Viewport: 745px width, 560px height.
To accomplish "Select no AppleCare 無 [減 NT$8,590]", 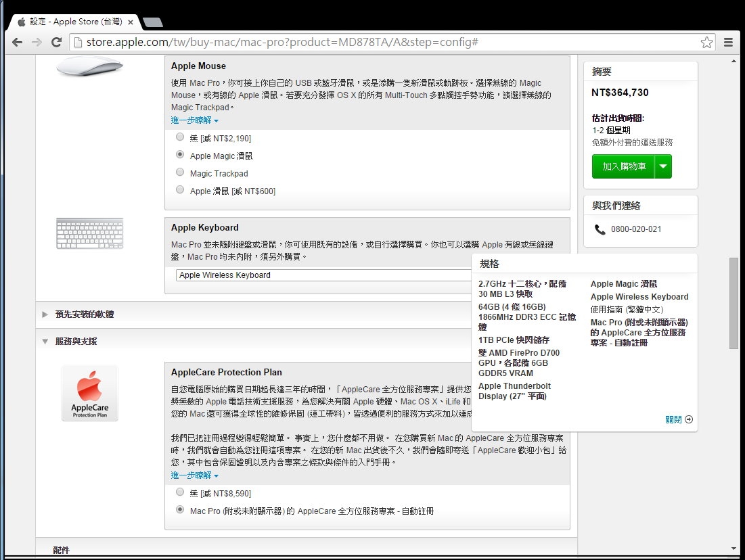I will click(x=180, y=492).
